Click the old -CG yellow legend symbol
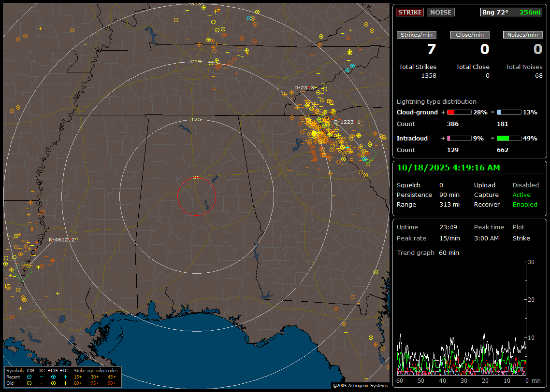This screenshot has width=550, height=392. click(29, 382)
